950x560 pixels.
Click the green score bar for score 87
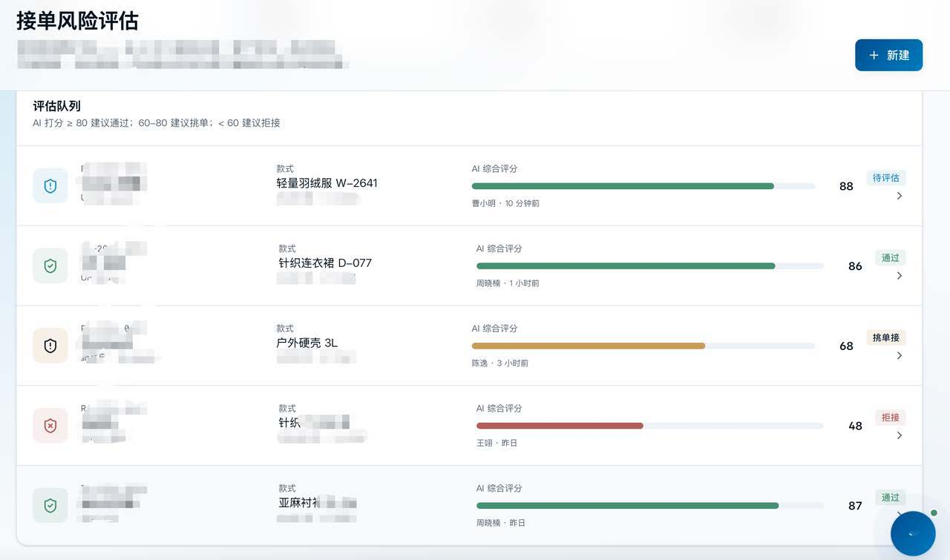[x=649, y=506]
